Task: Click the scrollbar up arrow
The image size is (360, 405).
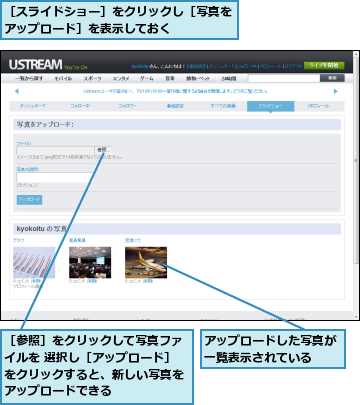Action: tap(356, 54)
